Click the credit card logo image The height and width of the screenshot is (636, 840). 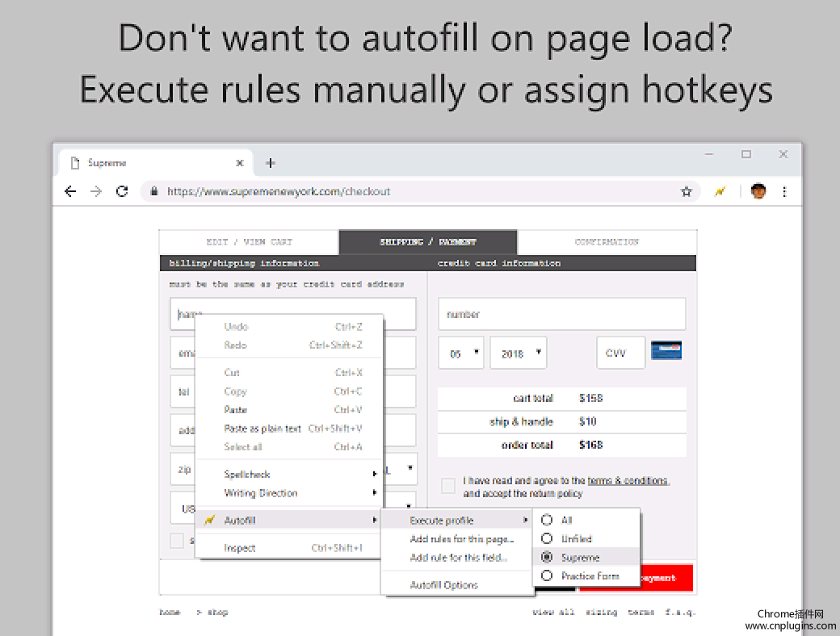point(666,350)
